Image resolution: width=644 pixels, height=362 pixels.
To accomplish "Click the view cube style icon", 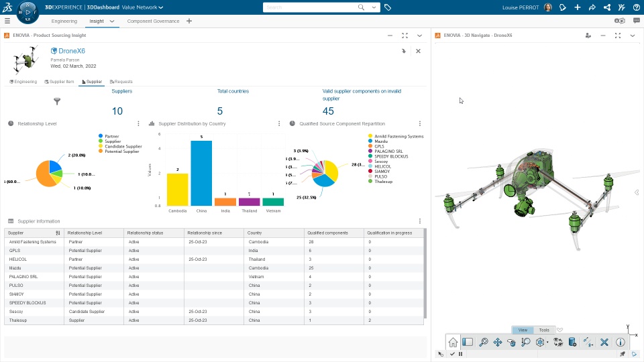I will click(x=540, y=342).
